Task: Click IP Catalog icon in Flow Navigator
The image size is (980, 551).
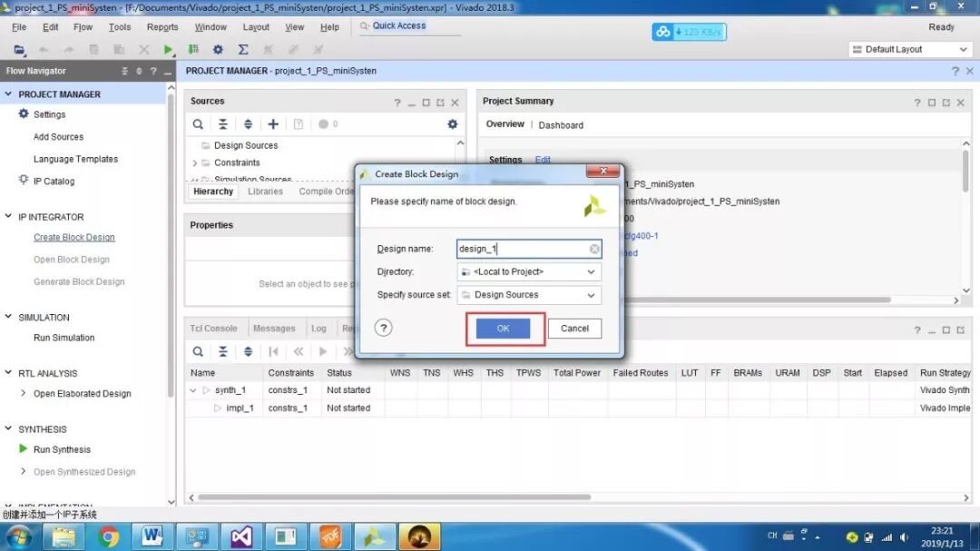Action: tap(23, 180)
